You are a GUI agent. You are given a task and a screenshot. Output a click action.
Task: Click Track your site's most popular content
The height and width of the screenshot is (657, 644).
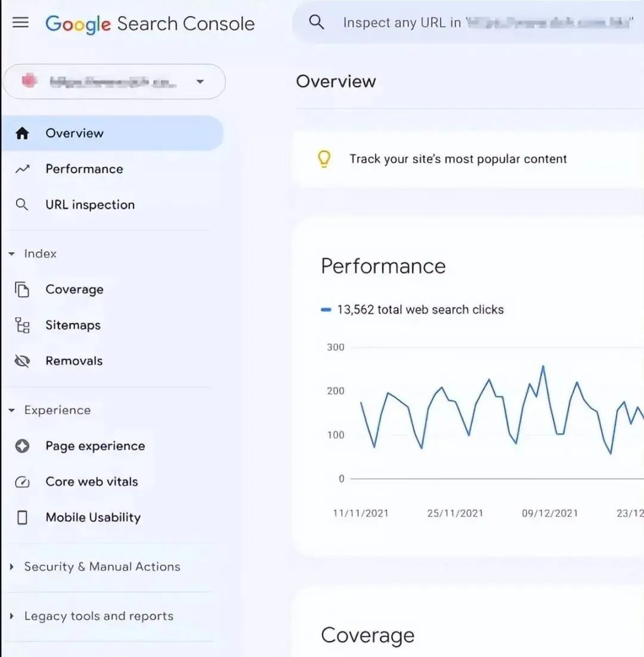458,159
